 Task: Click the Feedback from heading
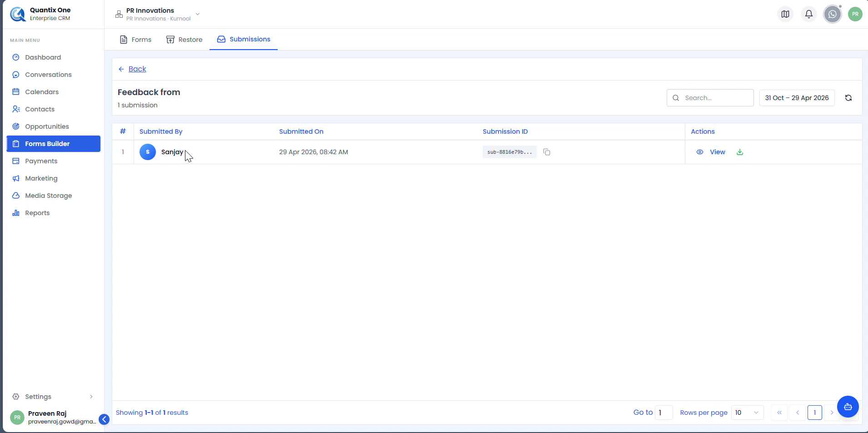(149, 92)
